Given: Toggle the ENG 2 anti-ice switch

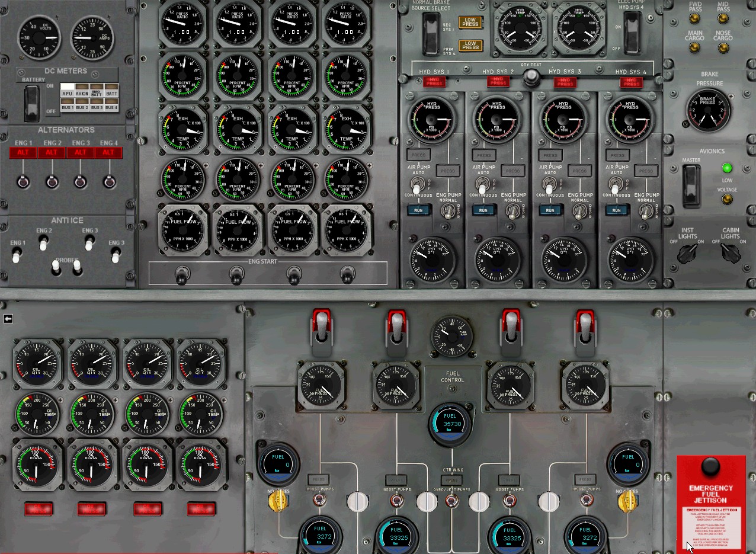Looking at the screenshot, I should tap(43, 242).
